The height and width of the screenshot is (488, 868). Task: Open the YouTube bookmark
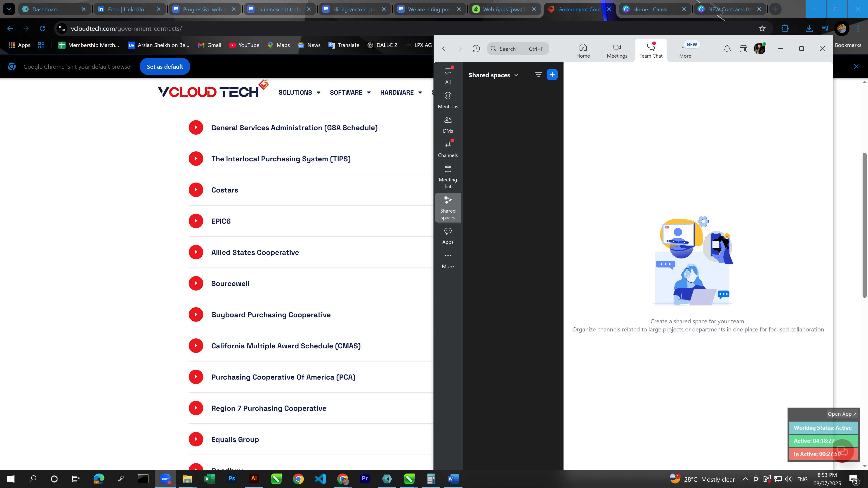[x=244, y=45]
